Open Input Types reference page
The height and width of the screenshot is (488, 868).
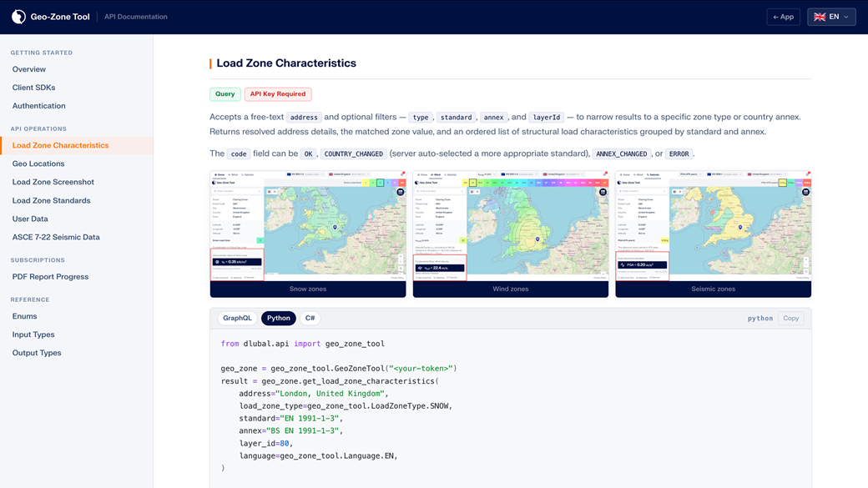tap(33, 335)
